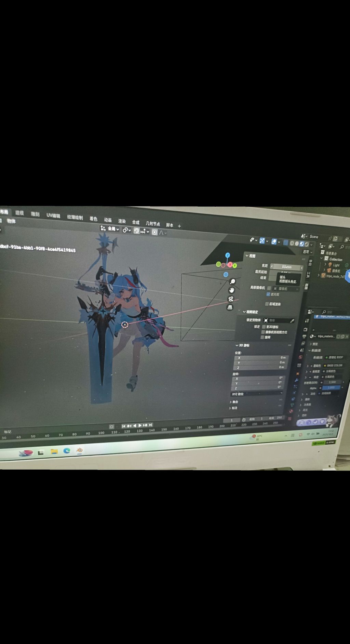This screenshot has width=350, height=644.
Task: Expand the 集合 panel in sidebar
Action: click(x=234, y=402)
